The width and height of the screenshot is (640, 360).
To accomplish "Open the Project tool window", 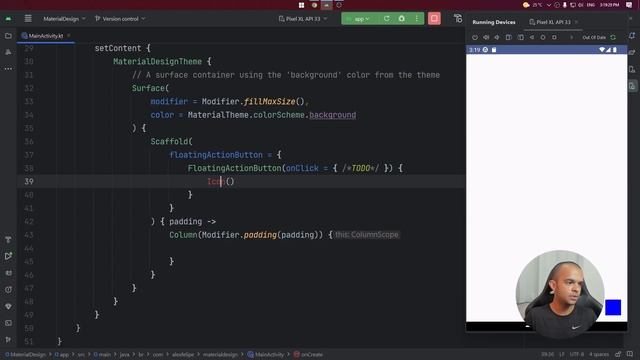I will [8, 36].
